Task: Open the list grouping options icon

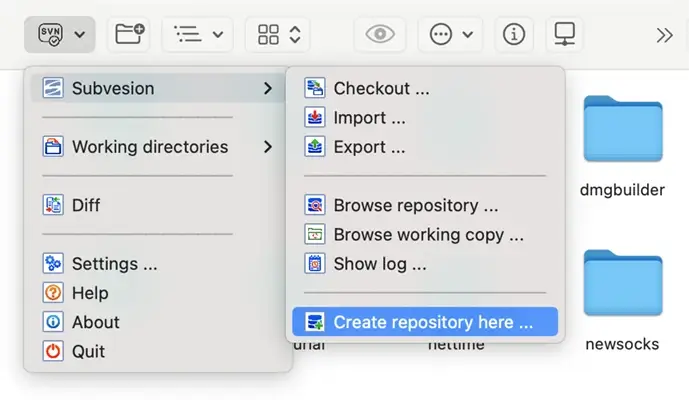Action: coord(188,34)
